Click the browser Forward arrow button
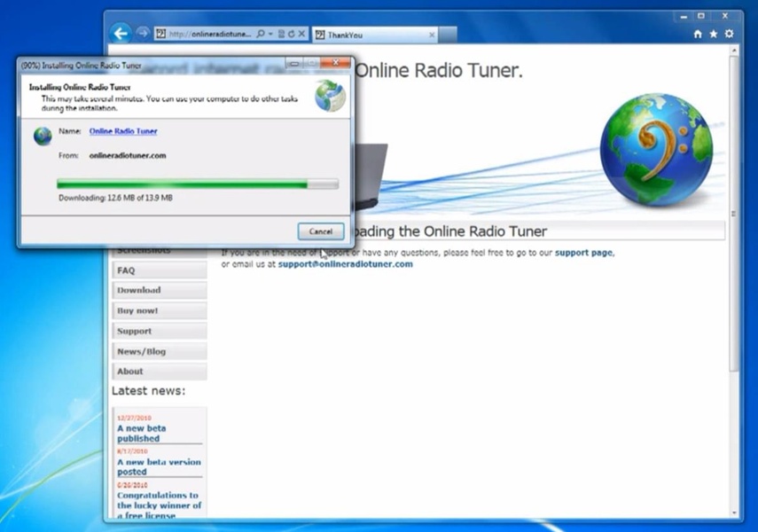758x532 pixels. coord(142,33)
